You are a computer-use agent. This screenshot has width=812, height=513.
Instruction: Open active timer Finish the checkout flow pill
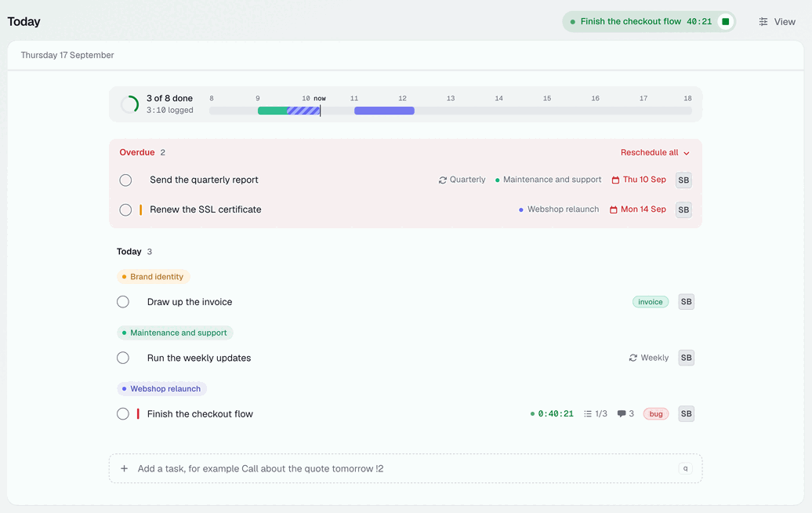649,22
